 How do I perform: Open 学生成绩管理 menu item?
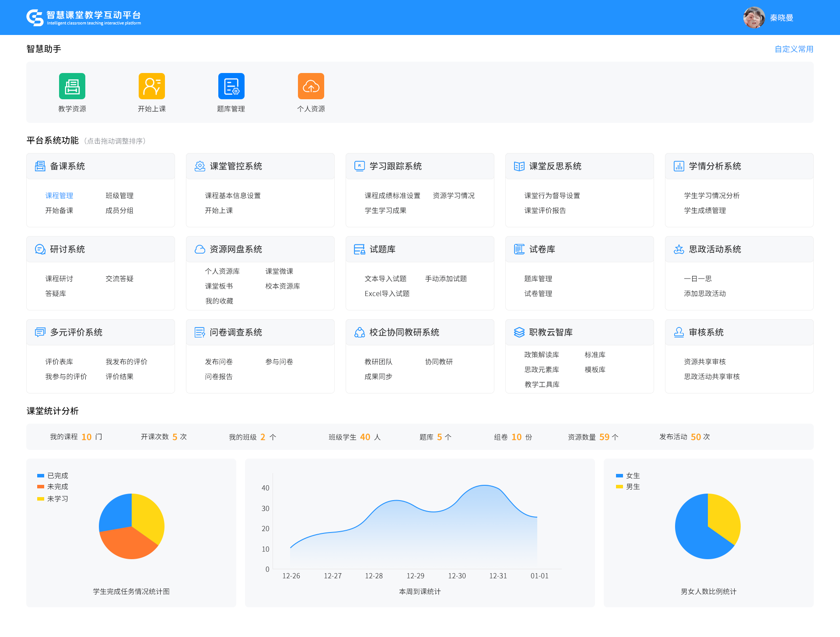pos(704,210)
